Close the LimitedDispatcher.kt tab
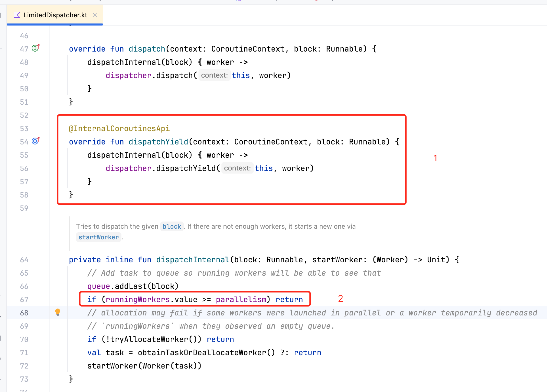The image size is (547, 392). tap(95, 15)
